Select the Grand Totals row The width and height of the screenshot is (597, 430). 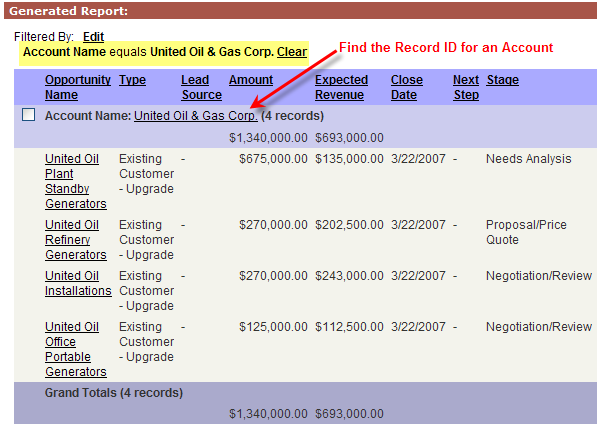pos(305,403)
